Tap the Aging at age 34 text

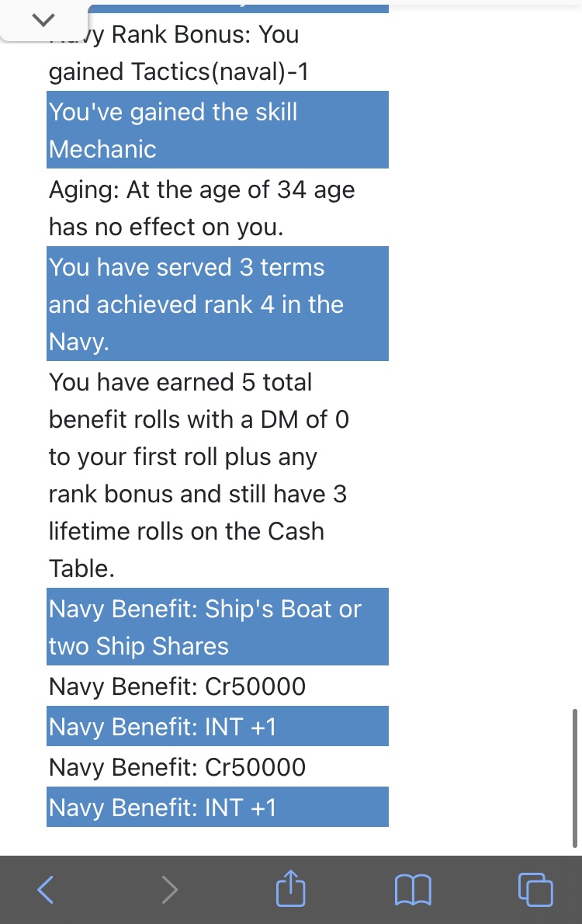coord(202,208)
